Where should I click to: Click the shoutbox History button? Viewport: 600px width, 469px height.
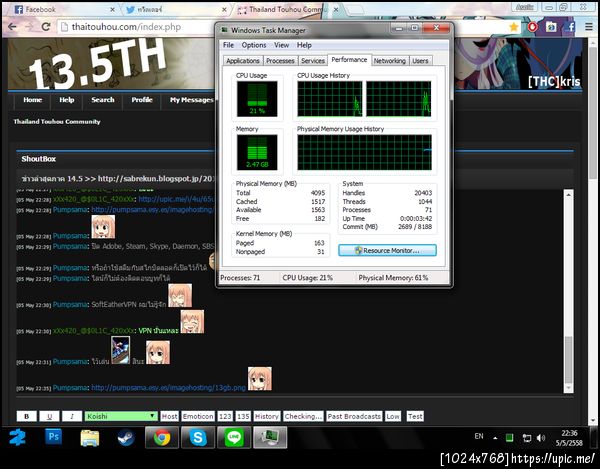(267, 416)
